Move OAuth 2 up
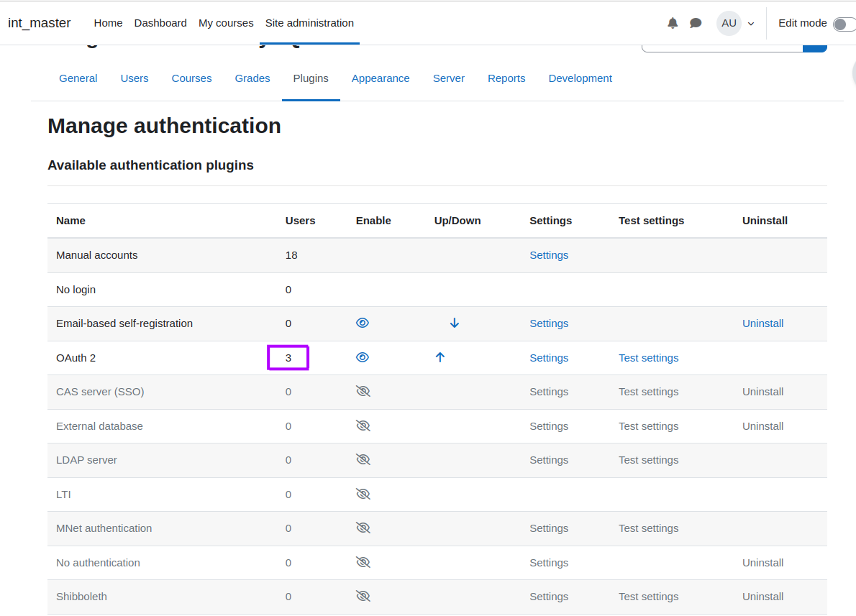 pyautogui.click(x=440, y=357)
